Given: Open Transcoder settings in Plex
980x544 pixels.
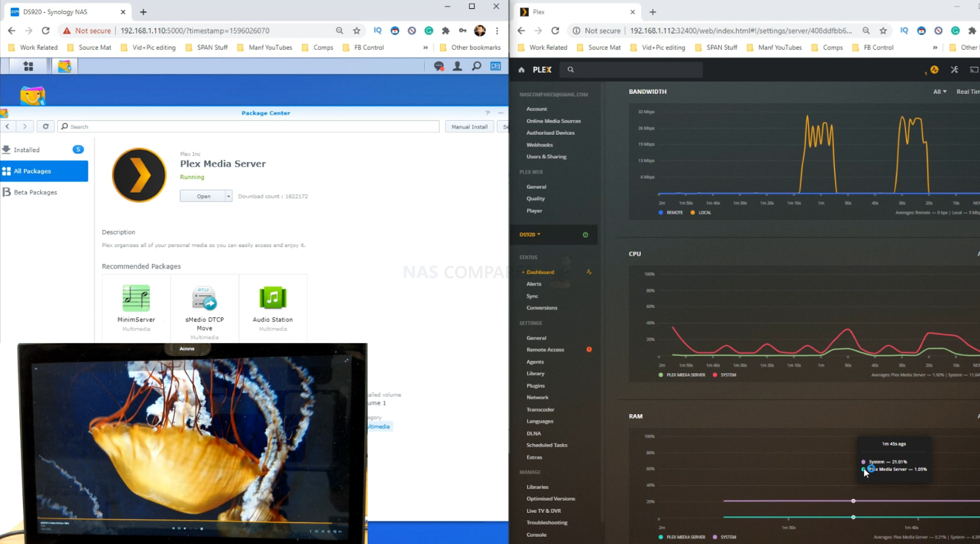Looking at the screenshot, I should pos(540,409).
